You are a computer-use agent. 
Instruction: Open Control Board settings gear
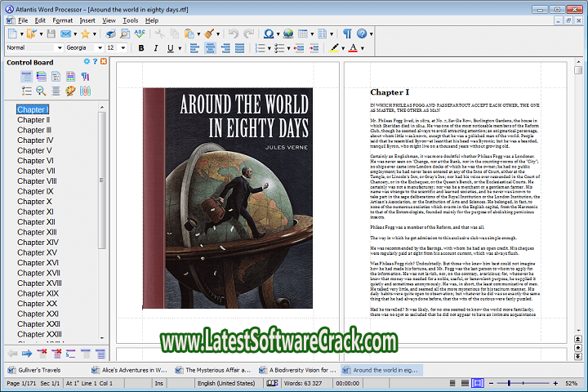tap(88, 62)
